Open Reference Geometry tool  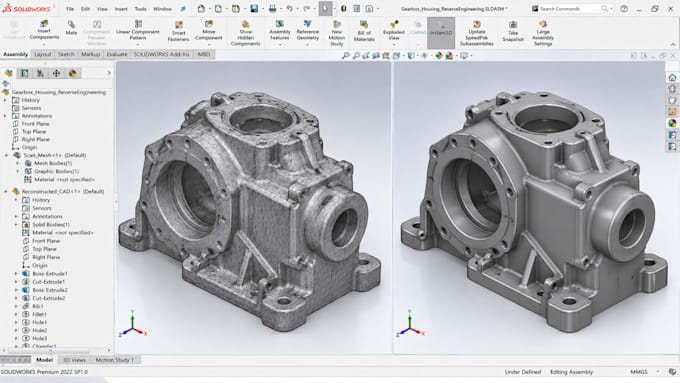pyautogui.click(x=307, y=30)
